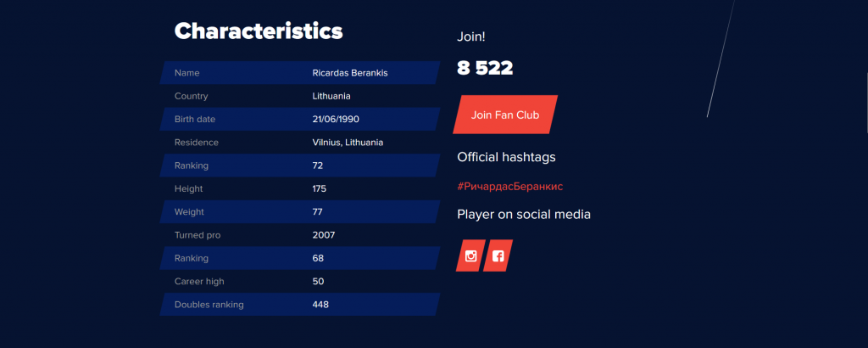This screenshot has width=868, height=348.
Task: Select the Turned pro value 2007
Action: click(x=324, y=235)
